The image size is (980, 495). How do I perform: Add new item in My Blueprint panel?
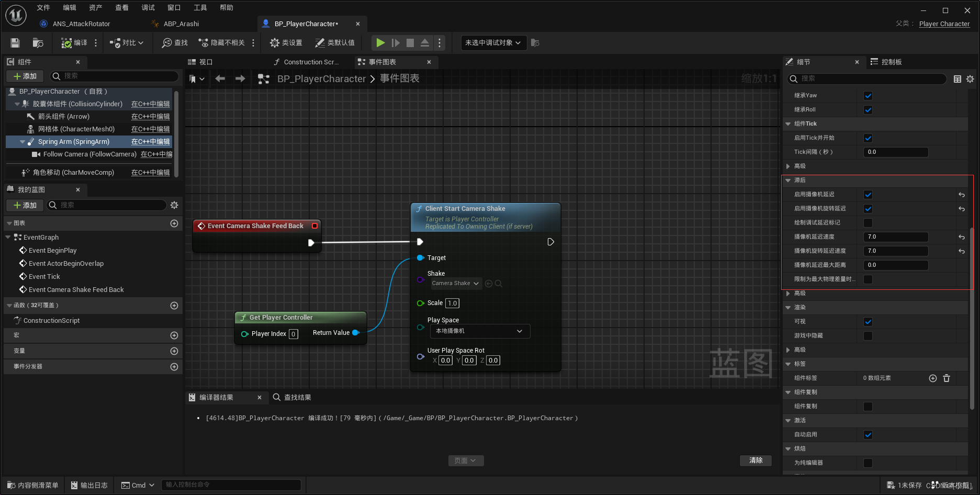pos(25,205)
